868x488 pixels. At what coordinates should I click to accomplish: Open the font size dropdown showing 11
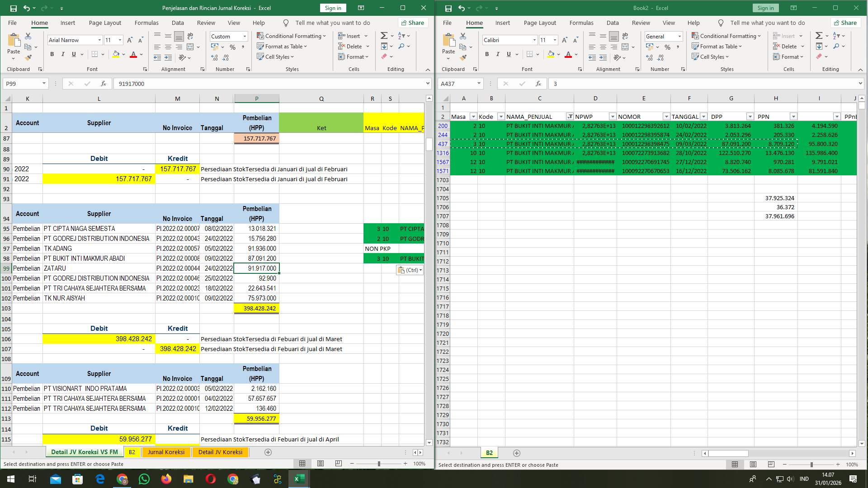[113, 40]
